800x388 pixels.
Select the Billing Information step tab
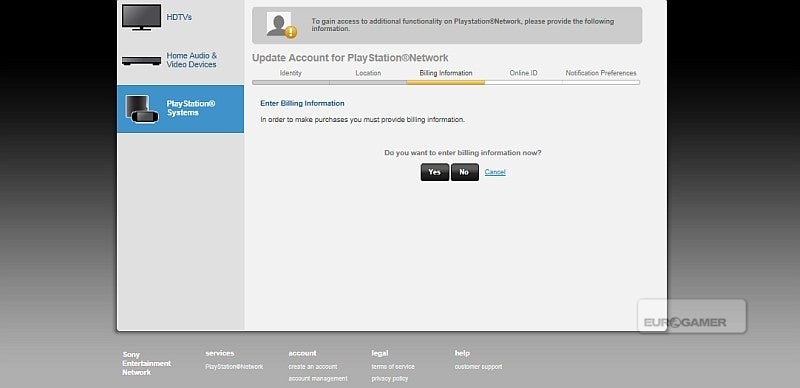coord(446,73)
